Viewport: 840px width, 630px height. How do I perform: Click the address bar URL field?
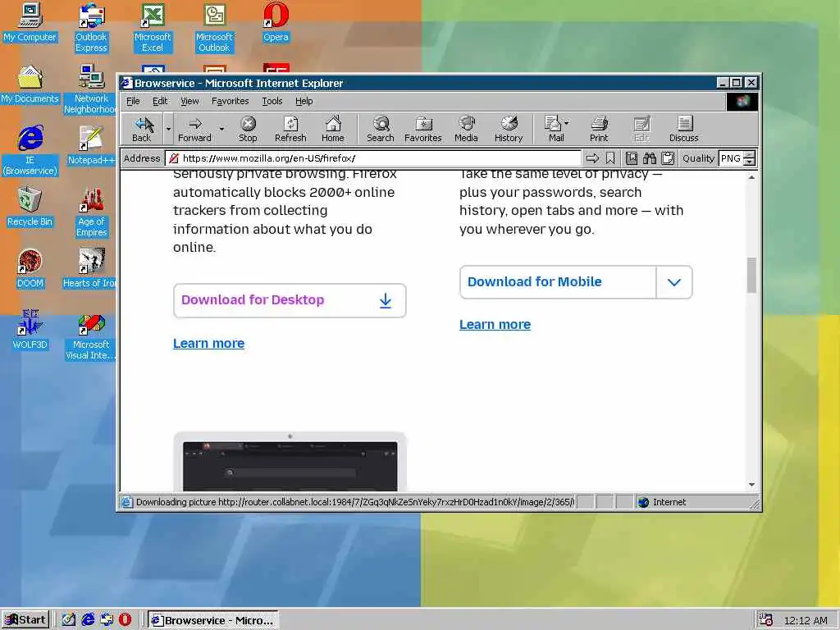pyautogui.click(x=373, y=158)
